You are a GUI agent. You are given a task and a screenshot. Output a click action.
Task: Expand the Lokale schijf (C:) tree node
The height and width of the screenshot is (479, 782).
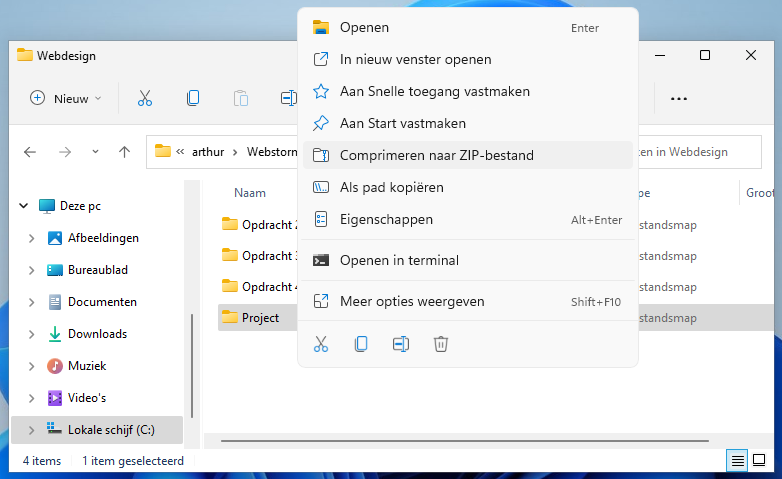coord(31,430)
